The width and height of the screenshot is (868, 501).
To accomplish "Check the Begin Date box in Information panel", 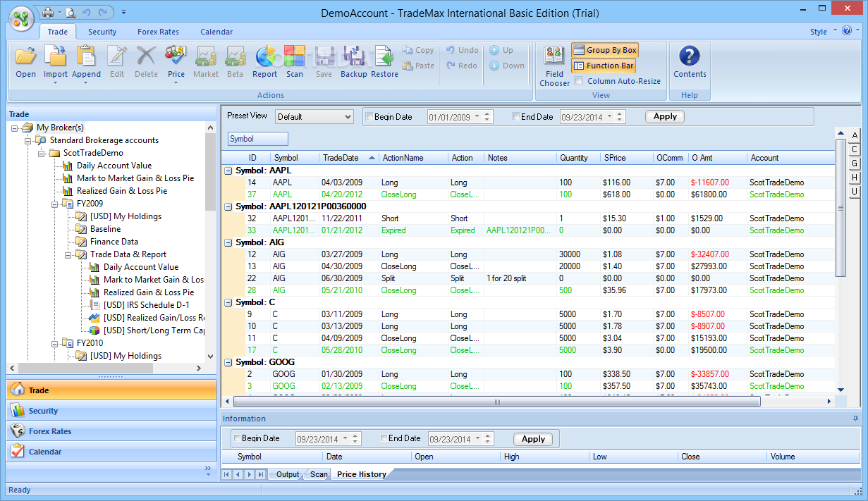I will pyautogui.click(x=237, y=438).
